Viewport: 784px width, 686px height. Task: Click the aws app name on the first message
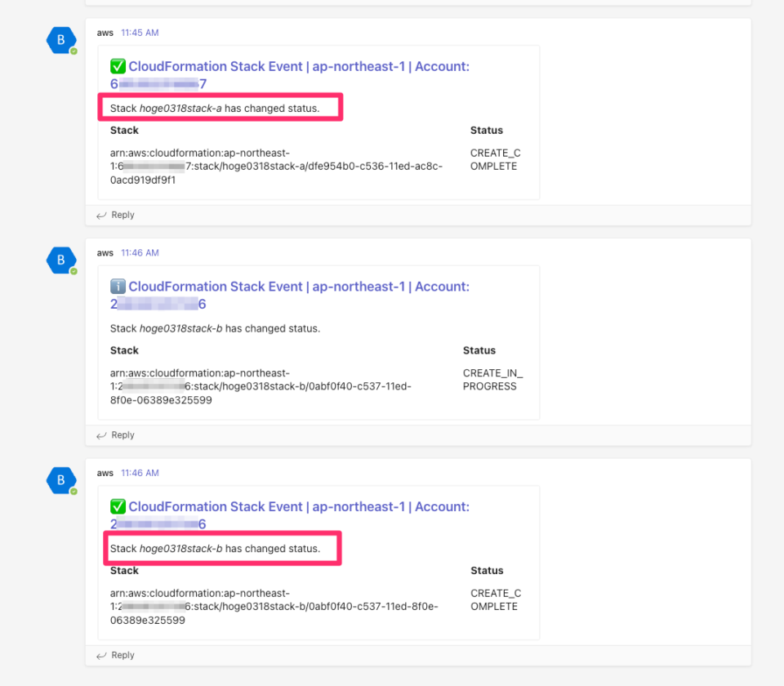tap(105, 33)
